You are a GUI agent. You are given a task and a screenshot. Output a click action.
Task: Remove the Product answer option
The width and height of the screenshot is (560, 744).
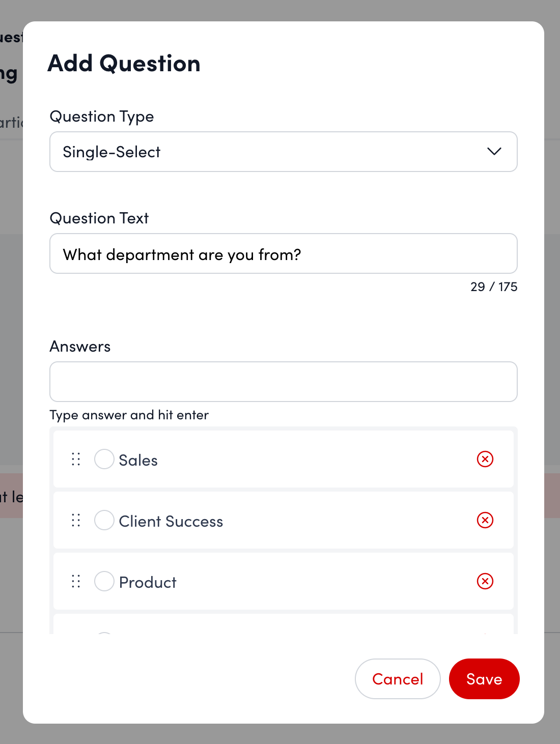(485, 581)
